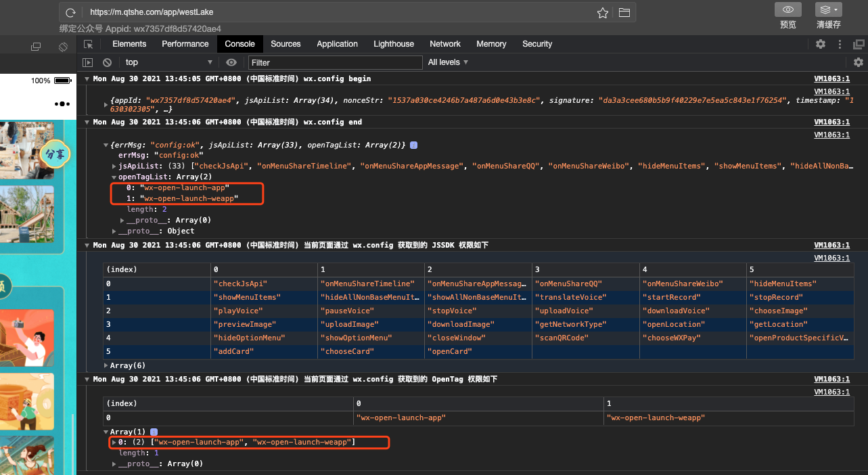Open VM1063:1 link beside OpenTag 权限如下 row
Image resolution: width=868 pixels, height=475 pixels.
(831, 380)
